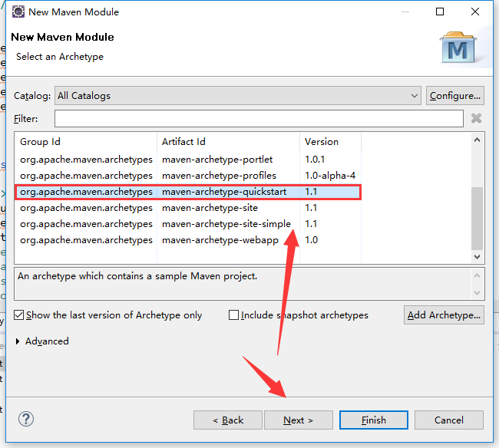The image size is (499, 448).
Task: Open the Catalog dropdown list
Action: tap(238, 95)
